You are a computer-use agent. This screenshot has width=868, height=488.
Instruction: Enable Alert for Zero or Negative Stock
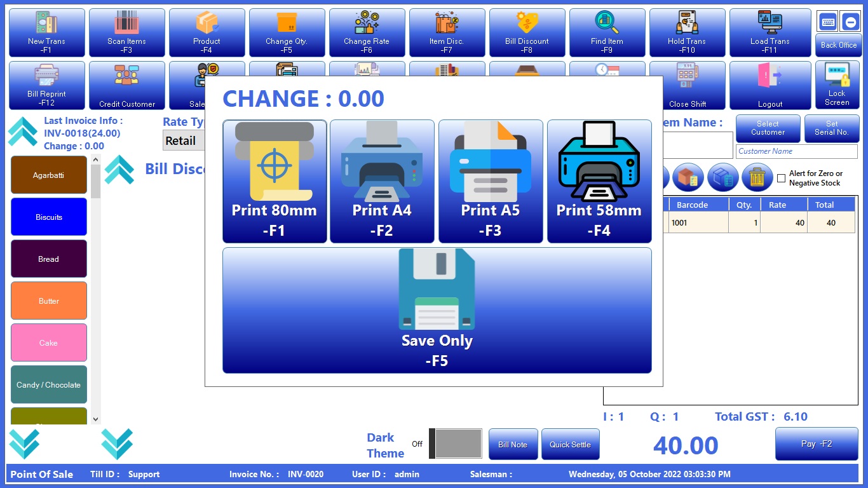point(781,179)
